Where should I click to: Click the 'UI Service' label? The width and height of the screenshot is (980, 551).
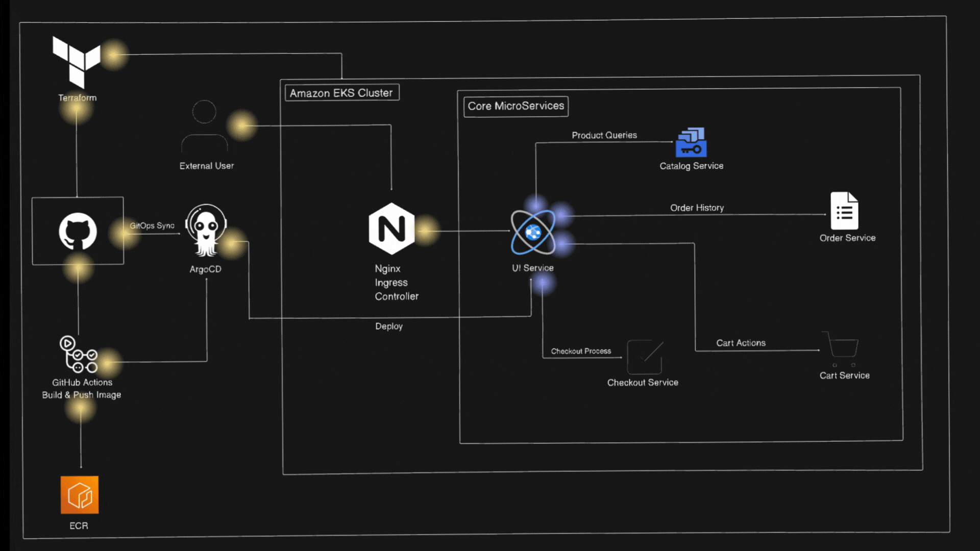(x=533, y=268)
